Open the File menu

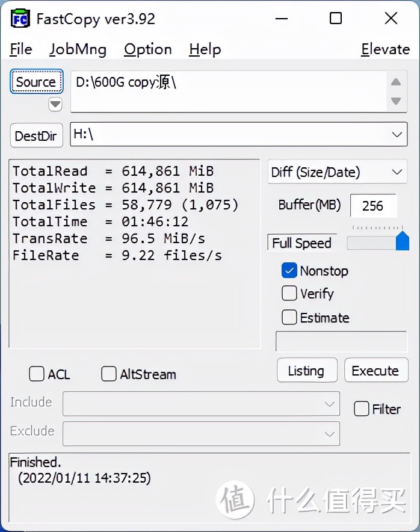[x=21, y=49]
